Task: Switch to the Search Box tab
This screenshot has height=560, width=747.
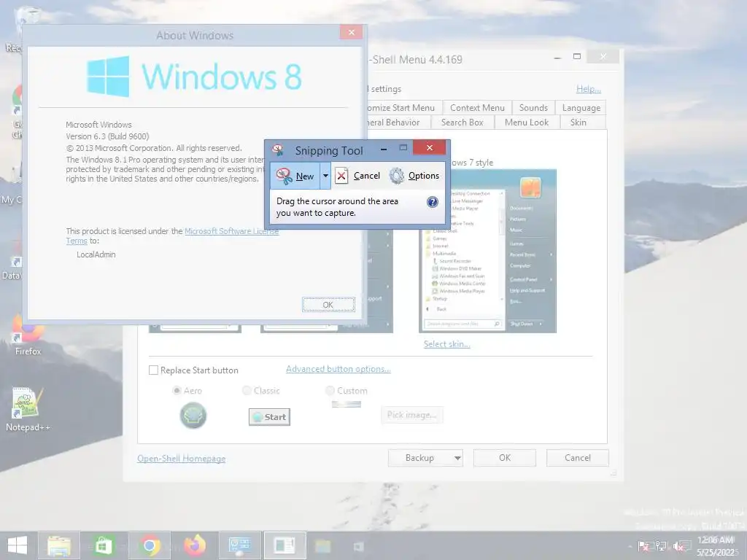Action: coord(462,122)
